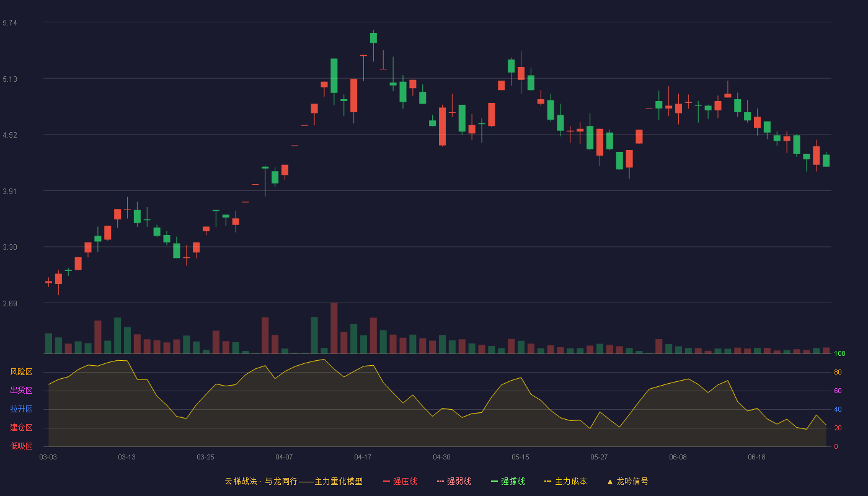Select the first red candlestick at 03-03
Image resolution: width=868 pixels, height=496 pixels.
[48, 282]
